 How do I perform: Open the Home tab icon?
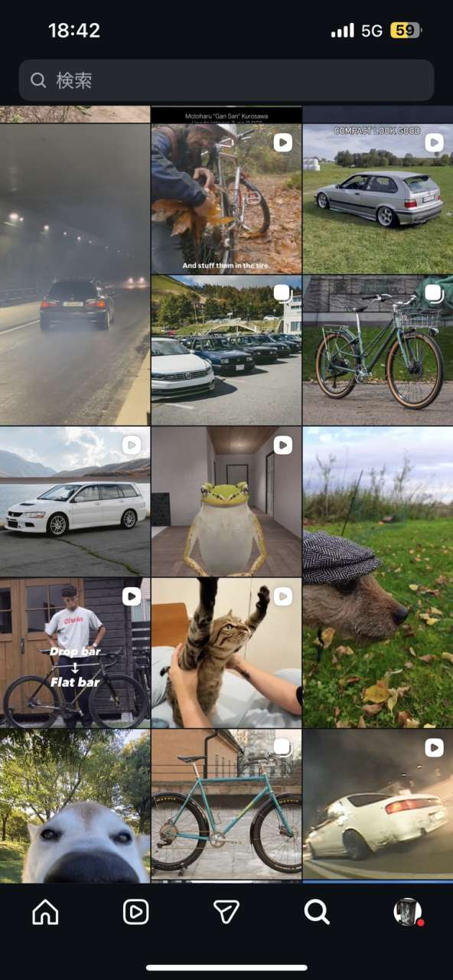(45, 911)
